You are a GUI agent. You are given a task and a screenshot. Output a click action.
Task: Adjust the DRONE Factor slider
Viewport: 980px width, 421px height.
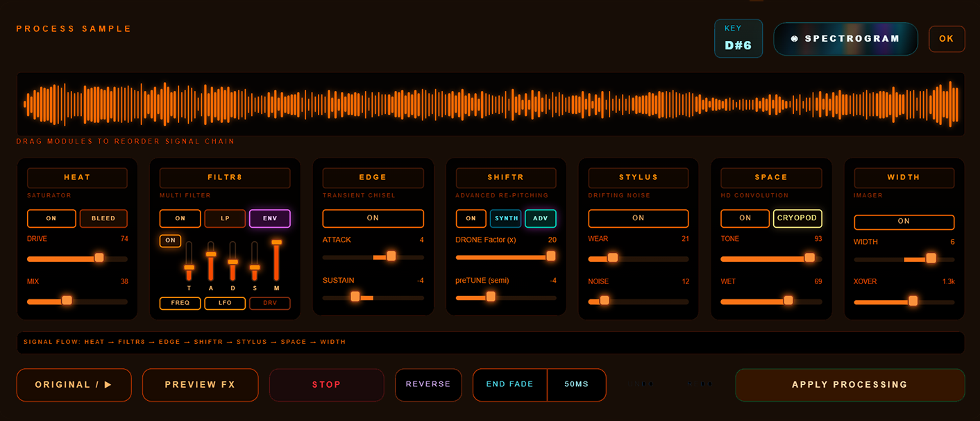(506, 256)
